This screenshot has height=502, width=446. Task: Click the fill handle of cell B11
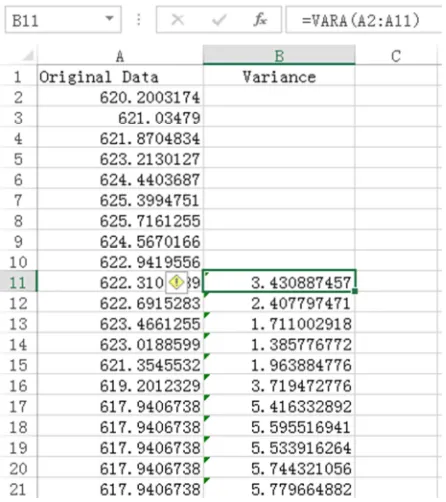(x=355, y=291)
